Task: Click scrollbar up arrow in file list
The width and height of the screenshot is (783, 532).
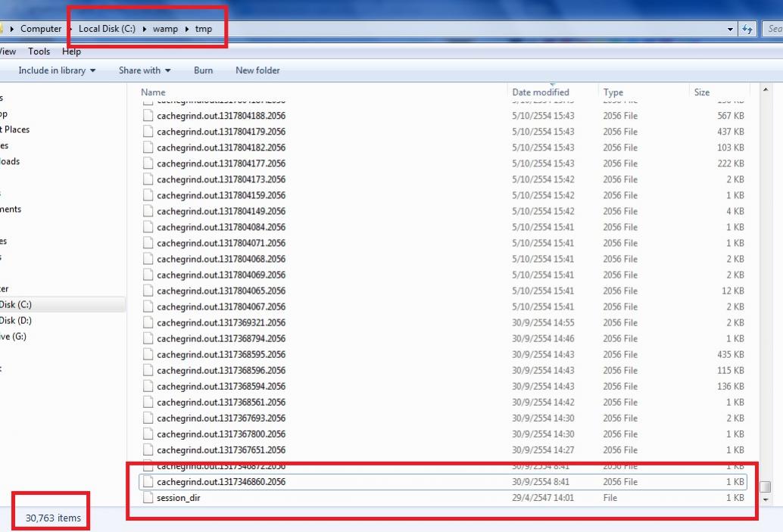Action: coord(766,90)
